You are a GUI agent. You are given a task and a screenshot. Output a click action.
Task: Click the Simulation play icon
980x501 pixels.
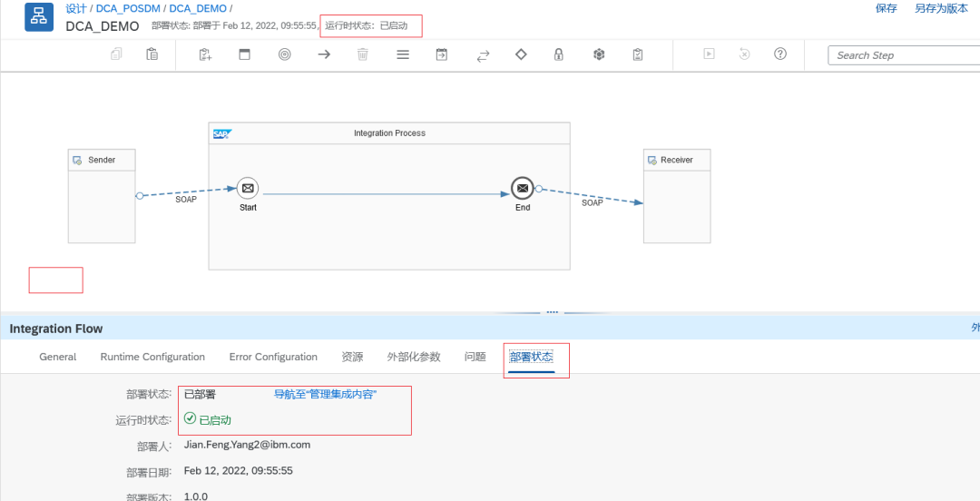(x=709, y=54)
